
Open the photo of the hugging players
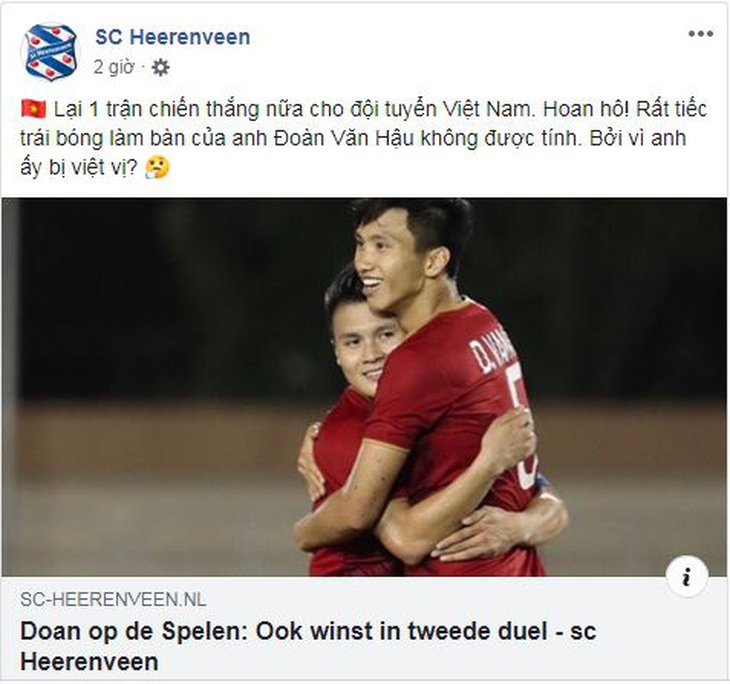pos(364,386)
